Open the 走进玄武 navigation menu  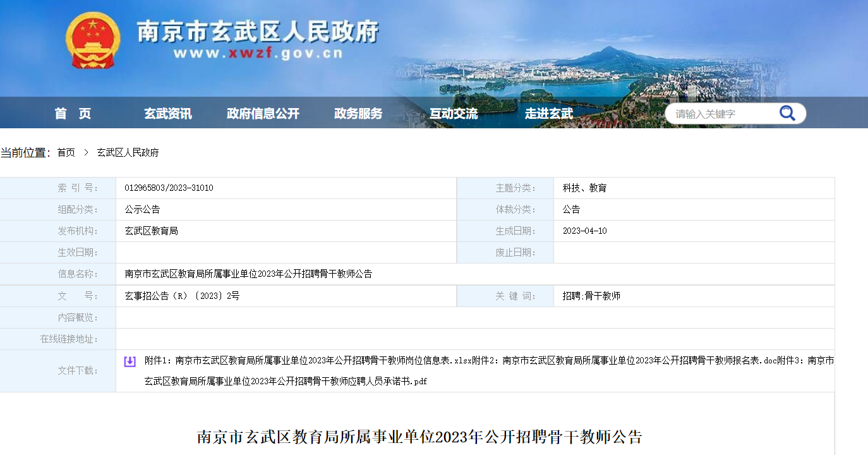(549, 114)
